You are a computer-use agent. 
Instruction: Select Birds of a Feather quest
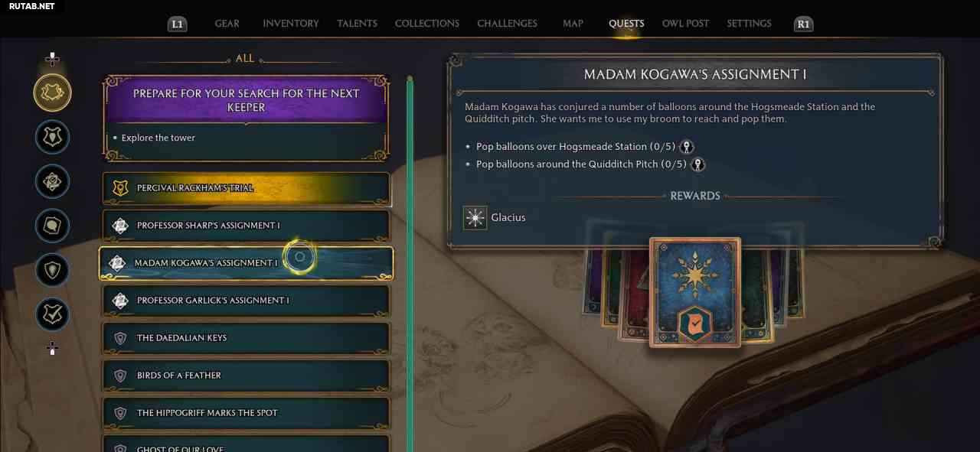pos(246,376)
